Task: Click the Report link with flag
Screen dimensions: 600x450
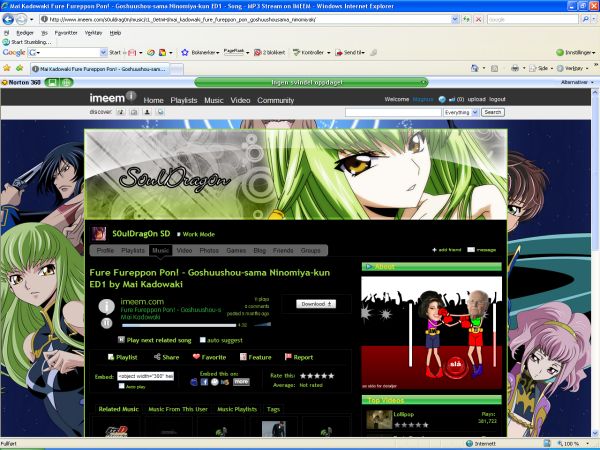Action: coord(299,357)
